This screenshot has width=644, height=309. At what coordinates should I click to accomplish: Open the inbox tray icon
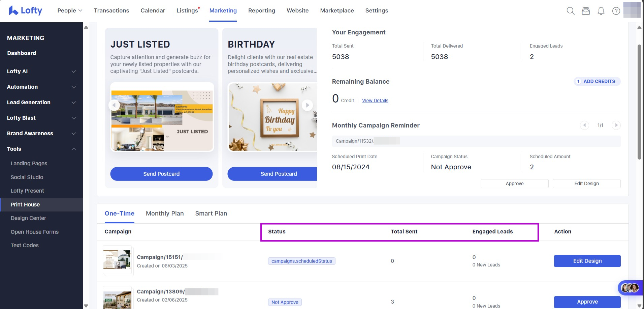pos(586,11)
